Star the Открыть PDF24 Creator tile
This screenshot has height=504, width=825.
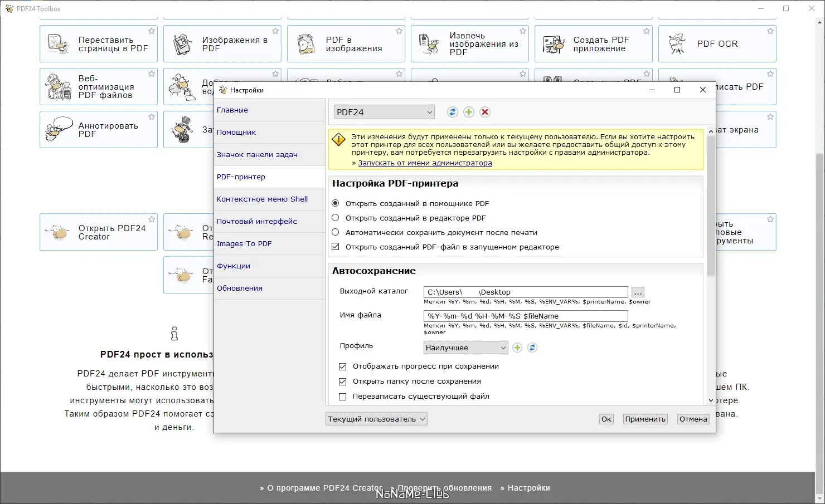[x=152, y=219]
